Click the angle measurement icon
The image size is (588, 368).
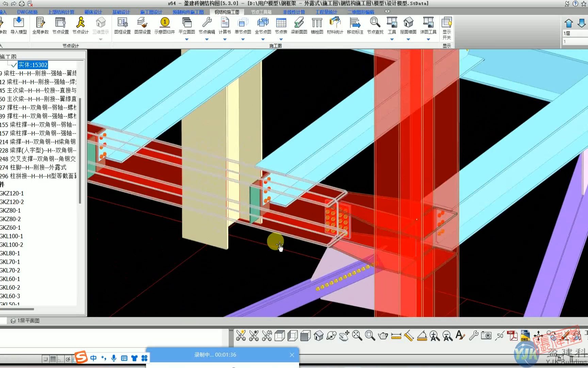[422, 336]
